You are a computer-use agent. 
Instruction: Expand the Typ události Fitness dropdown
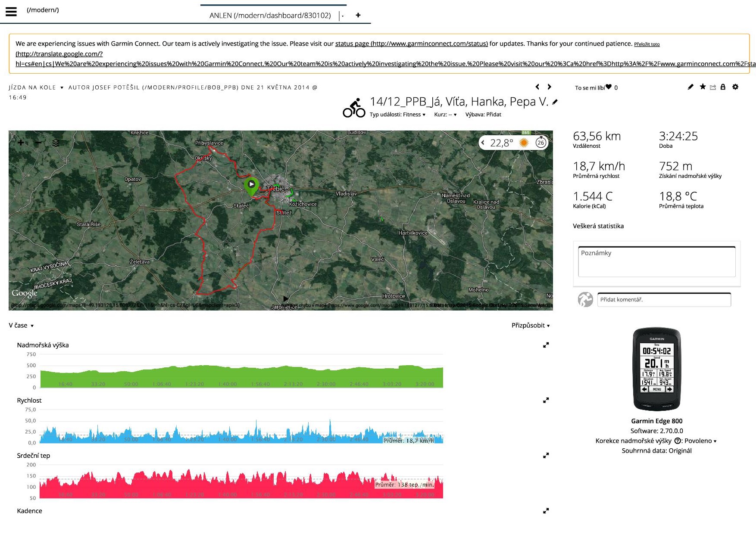coord(397,115)
